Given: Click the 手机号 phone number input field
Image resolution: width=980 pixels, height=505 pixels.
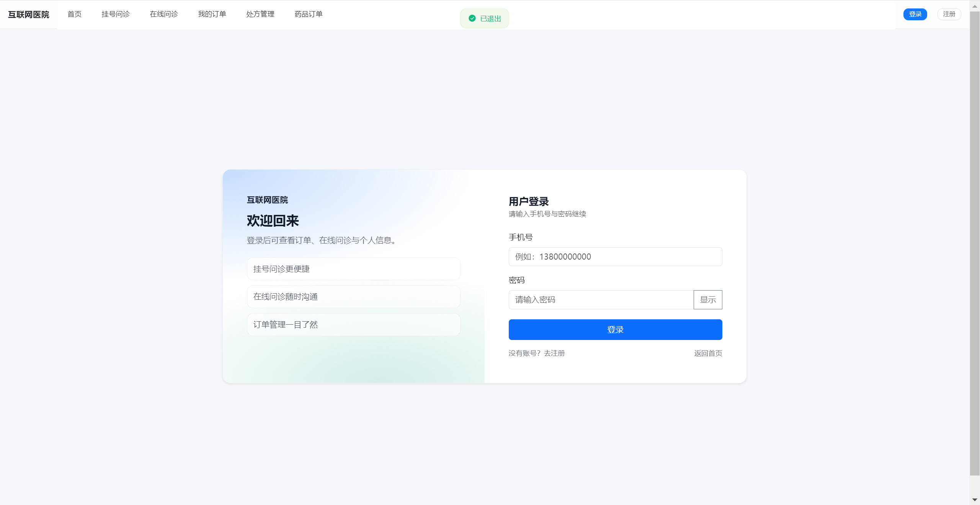Looking at the screenshot, I should pos(615,257).
